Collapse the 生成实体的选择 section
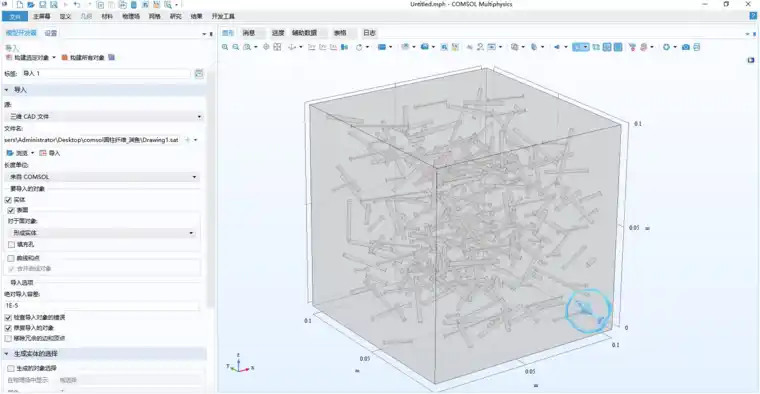The width and height of the screenshot is (760, 394). [7, 354]
